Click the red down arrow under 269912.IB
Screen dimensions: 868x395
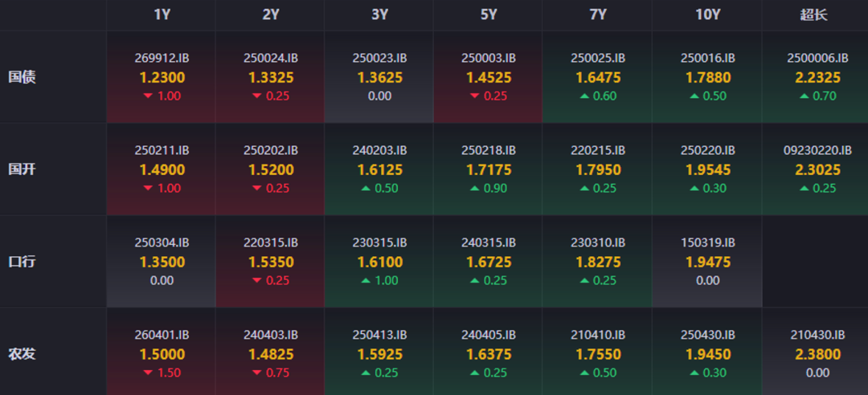click(148, 96)
